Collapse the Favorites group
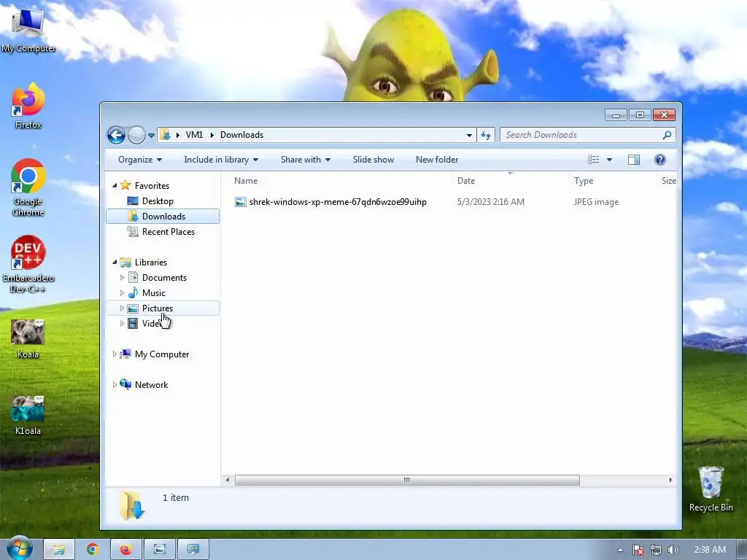This screenshot has height=560, width=747. [115, 185]
